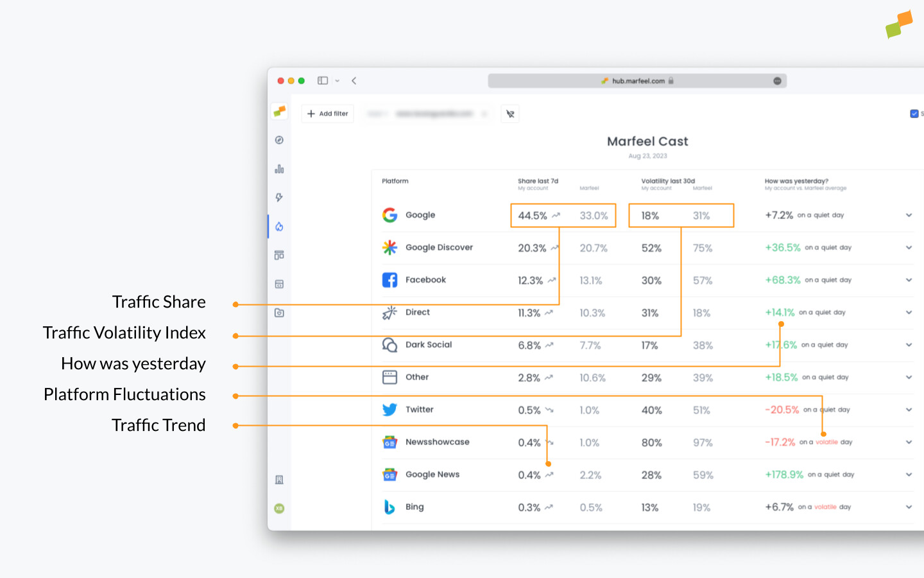Toggle the sidebar visibility control in browser toolbar
Image resolution: width=924 pixels, height=578 pixels.
(321, 80)
